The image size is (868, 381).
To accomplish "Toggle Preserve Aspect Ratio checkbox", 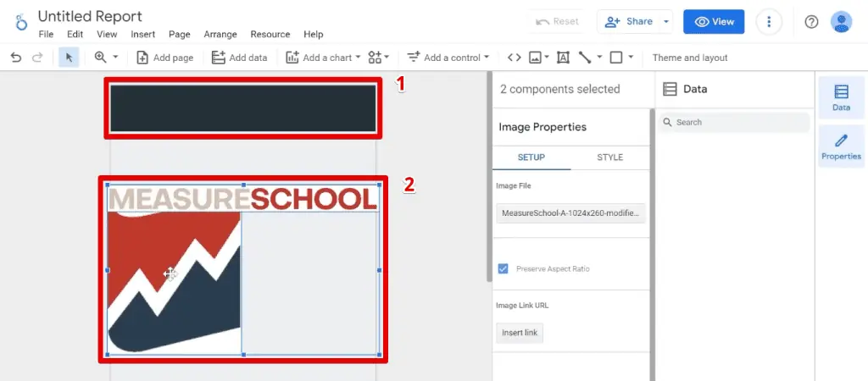I will point(504,268).
